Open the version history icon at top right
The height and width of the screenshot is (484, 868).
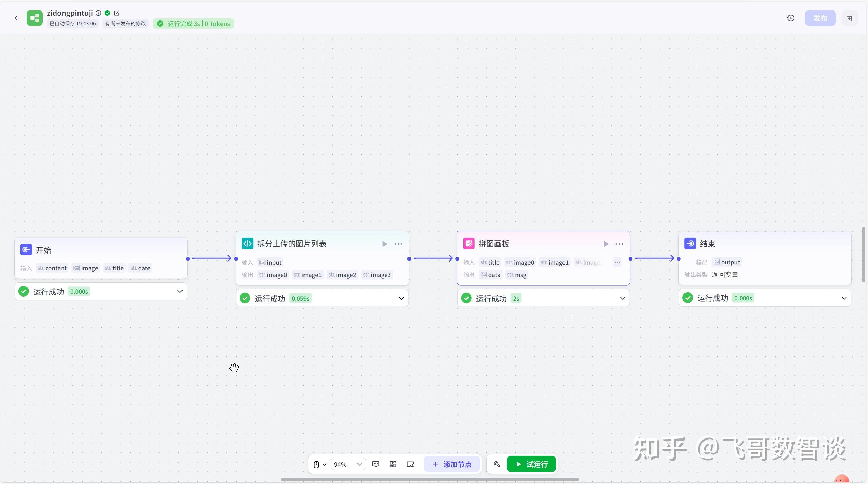click(790, 18)
